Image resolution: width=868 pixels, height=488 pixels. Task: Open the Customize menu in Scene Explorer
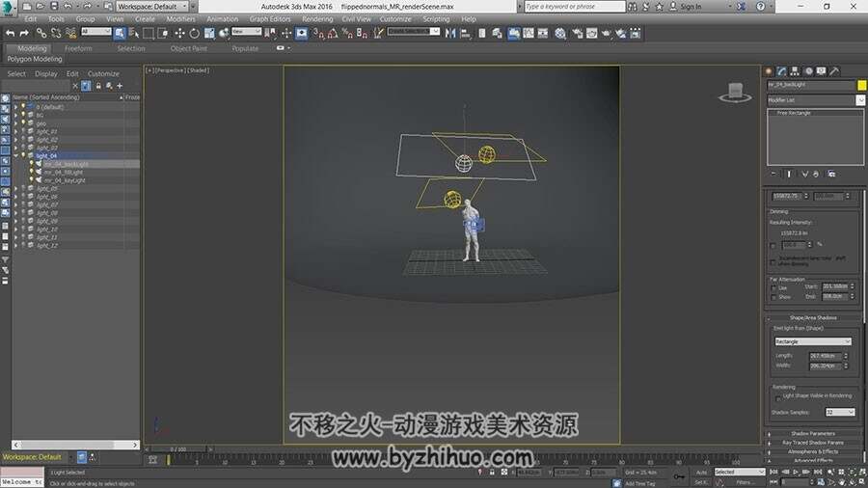(x=103, y=73)
